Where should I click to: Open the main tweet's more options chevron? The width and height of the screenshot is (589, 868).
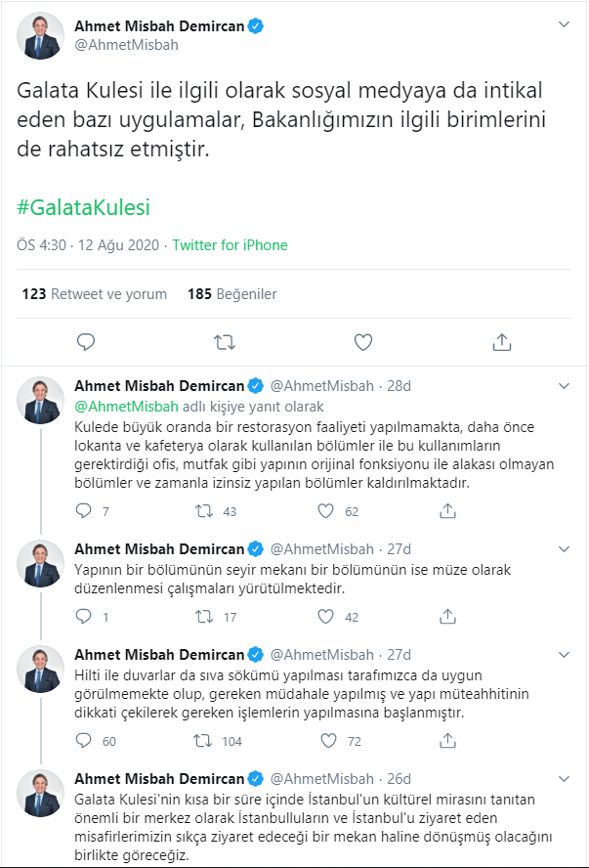(564, 23)
